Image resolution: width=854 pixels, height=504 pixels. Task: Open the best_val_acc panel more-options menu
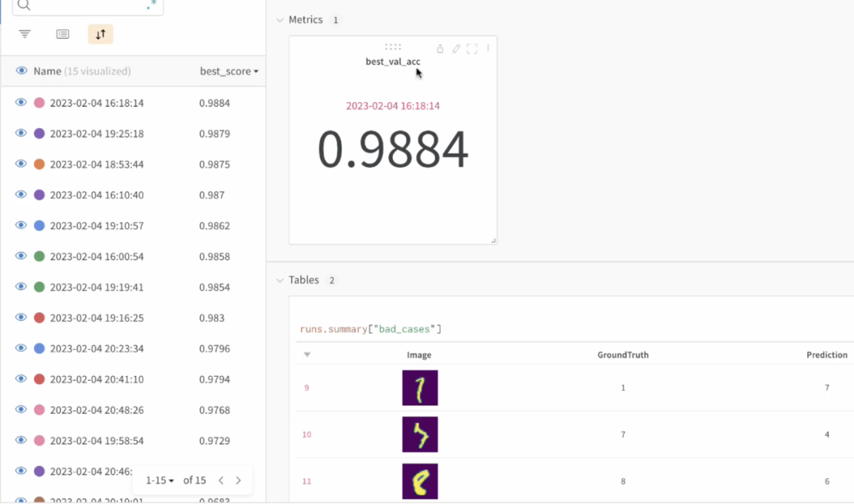488,48
